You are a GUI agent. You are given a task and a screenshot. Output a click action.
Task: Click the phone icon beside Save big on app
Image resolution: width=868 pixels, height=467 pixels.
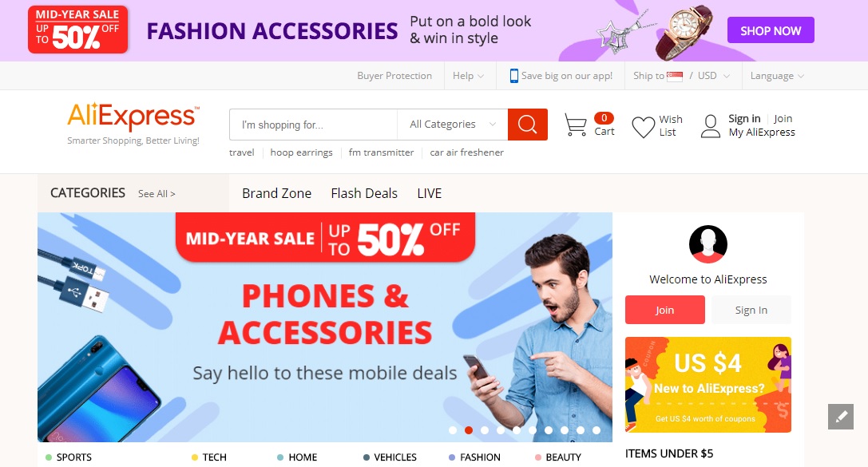[x=513, y=76]
